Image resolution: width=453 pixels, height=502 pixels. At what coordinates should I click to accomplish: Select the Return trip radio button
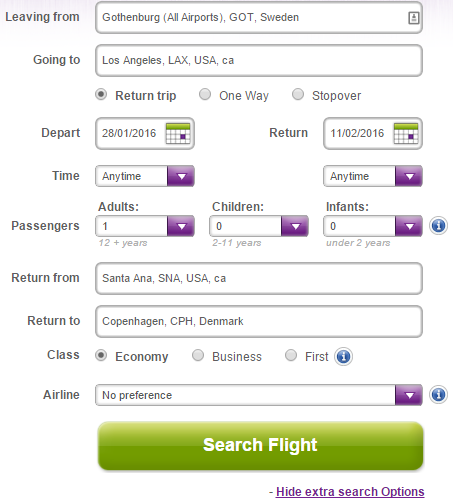(101, 95)
